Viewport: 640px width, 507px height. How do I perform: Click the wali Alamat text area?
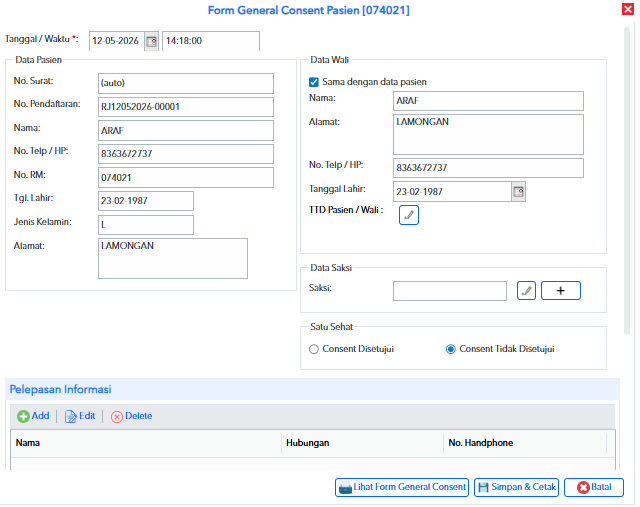tap(488, 134)
